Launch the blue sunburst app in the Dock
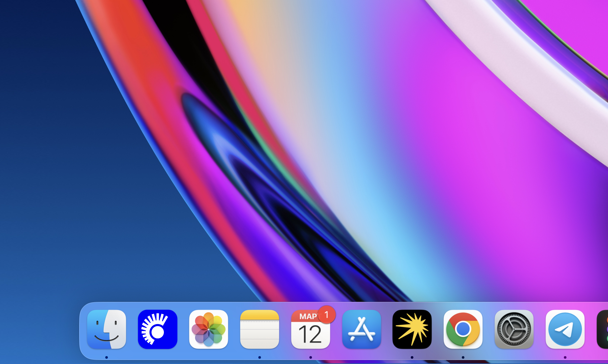 coord(157,329)
